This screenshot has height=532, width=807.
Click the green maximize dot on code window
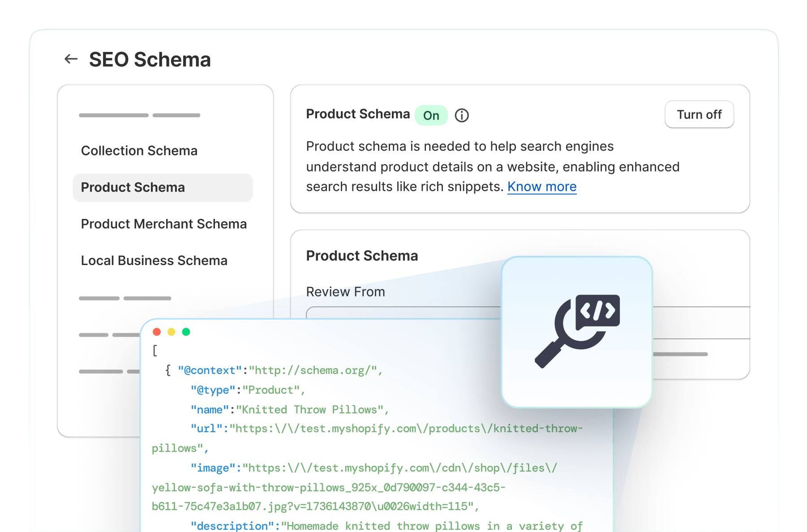click(x=186, y=332)
